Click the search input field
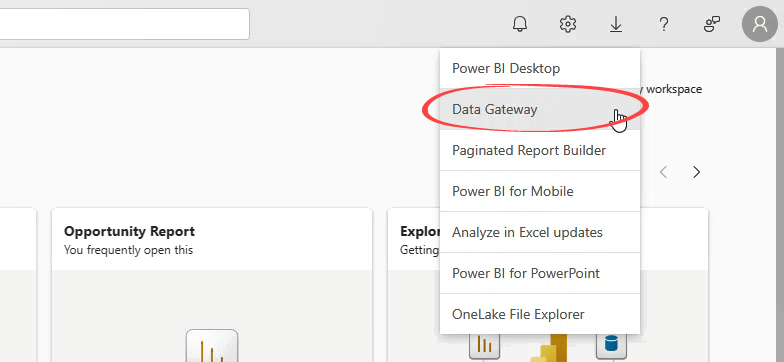The width and height of the screenshot is (784, 362). coord(124,24)
